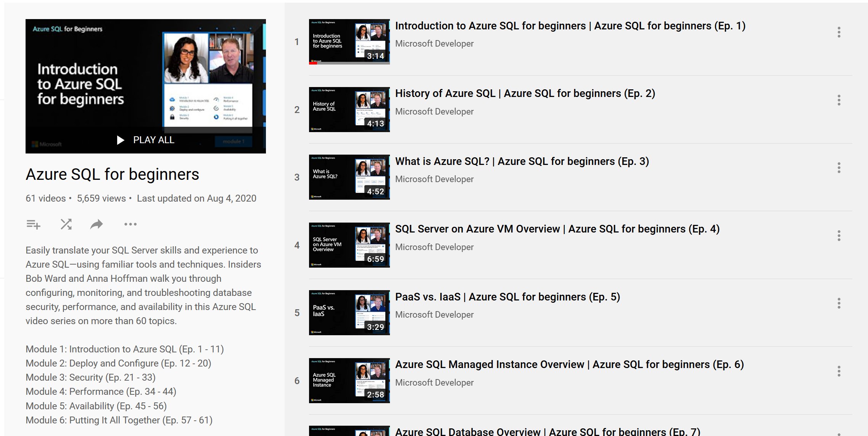This screenshot has height=436, width=868.
Task: Click the Share playlist arrow icon
Action: [97, 224]
